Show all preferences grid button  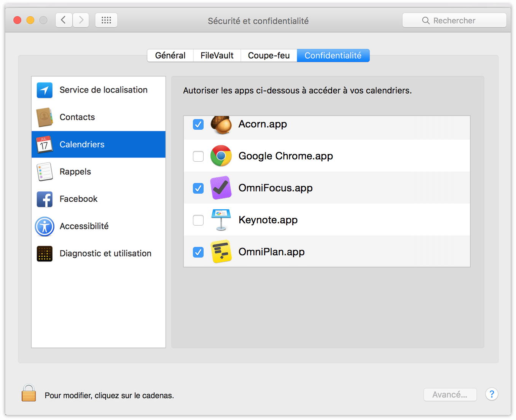tap(106, 20)
